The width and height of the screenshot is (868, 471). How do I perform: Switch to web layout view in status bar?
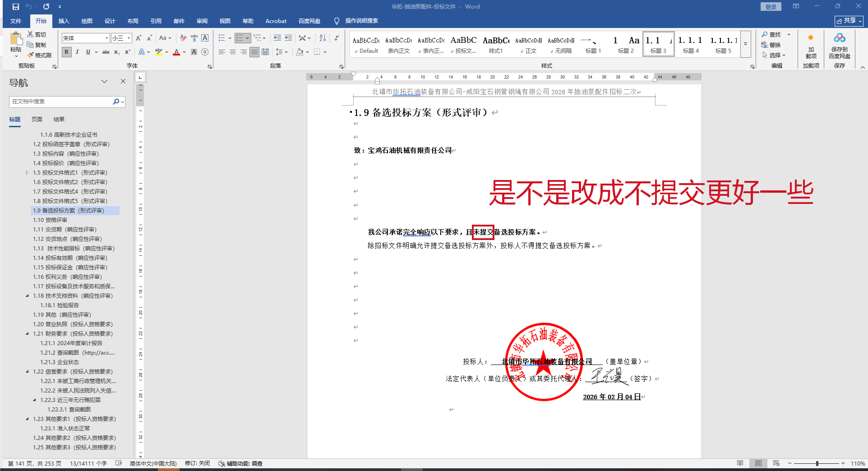[x=776, y=463]
